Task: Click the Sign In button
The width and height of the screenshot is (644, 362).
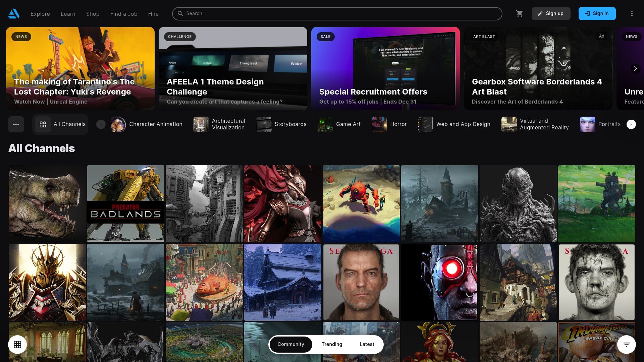Action: [597, 14]
